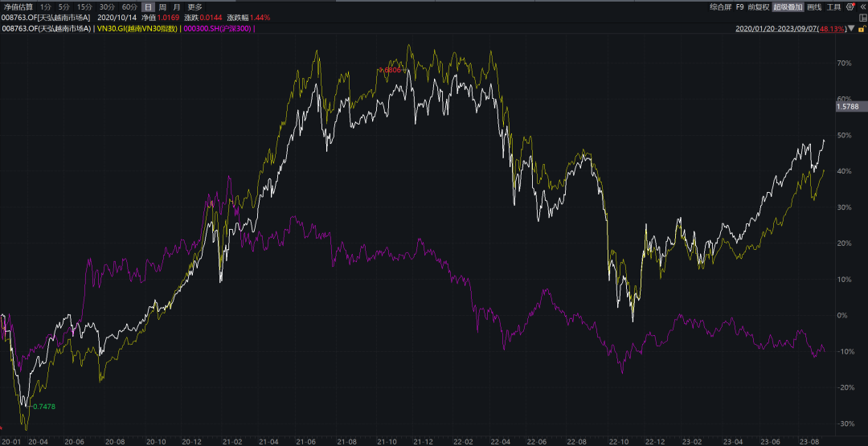Open date range dropdown triangle
868x446 pixels.
(851, 28)
